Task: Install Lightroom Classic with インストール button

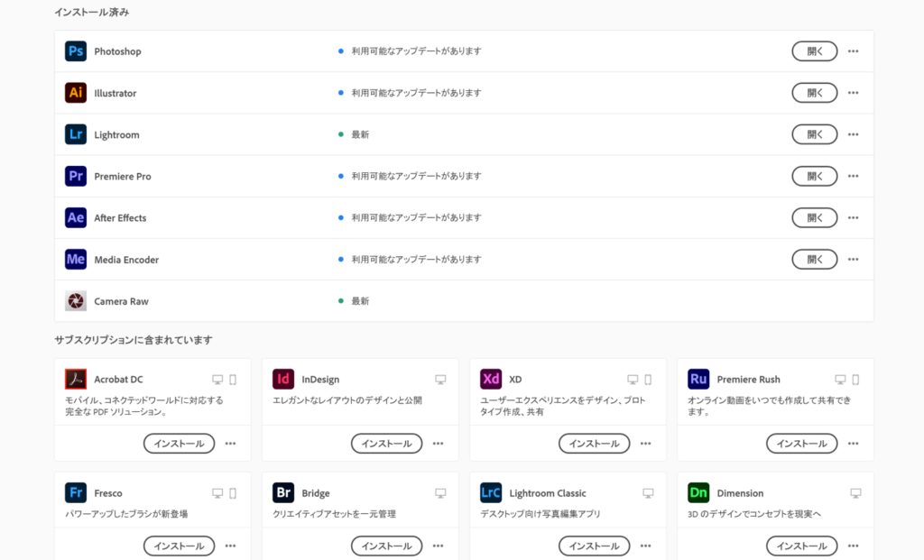Action: (x=594, y=546)
